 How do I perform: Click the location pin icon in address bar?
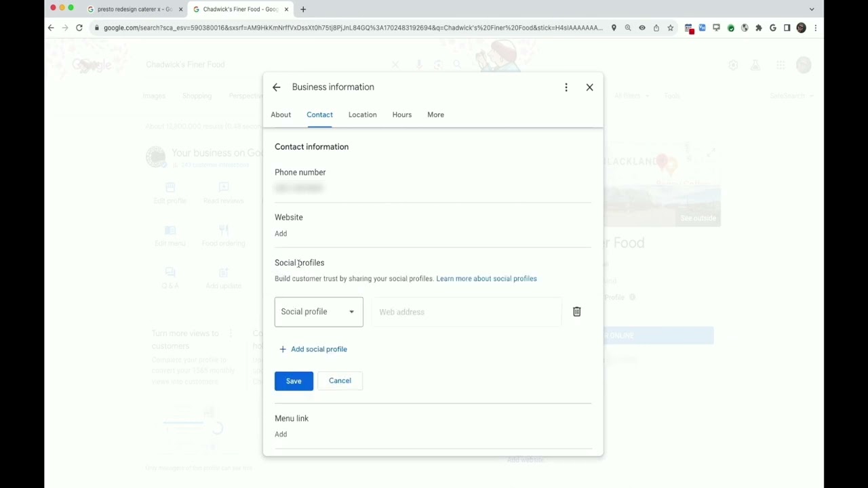(614, 28)
